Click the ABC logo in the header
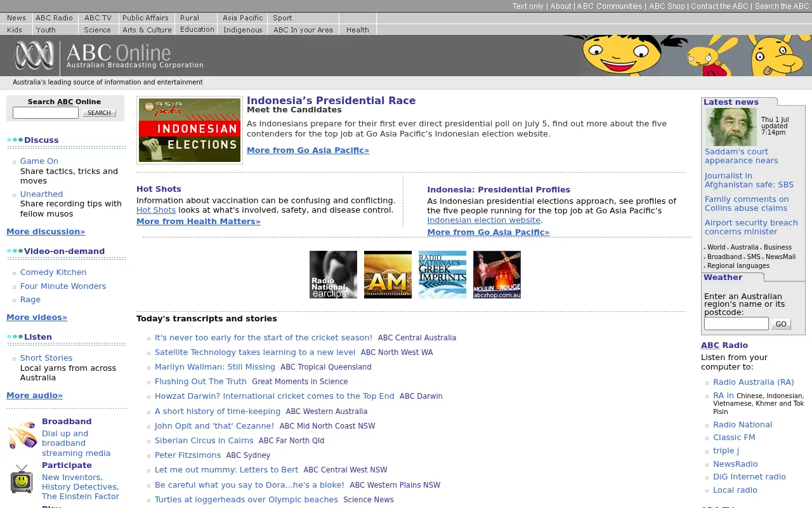812x508 pixels. pos(34,56)
